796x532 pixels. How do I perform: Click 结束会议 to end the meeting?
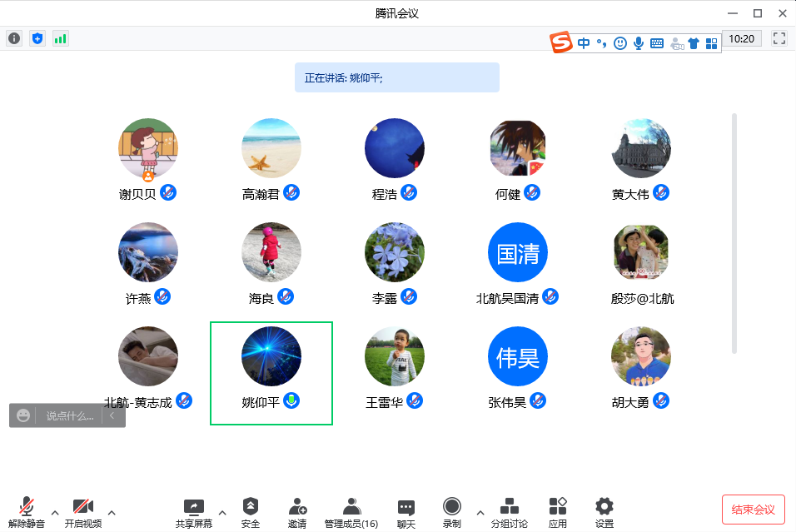[753, 509]
